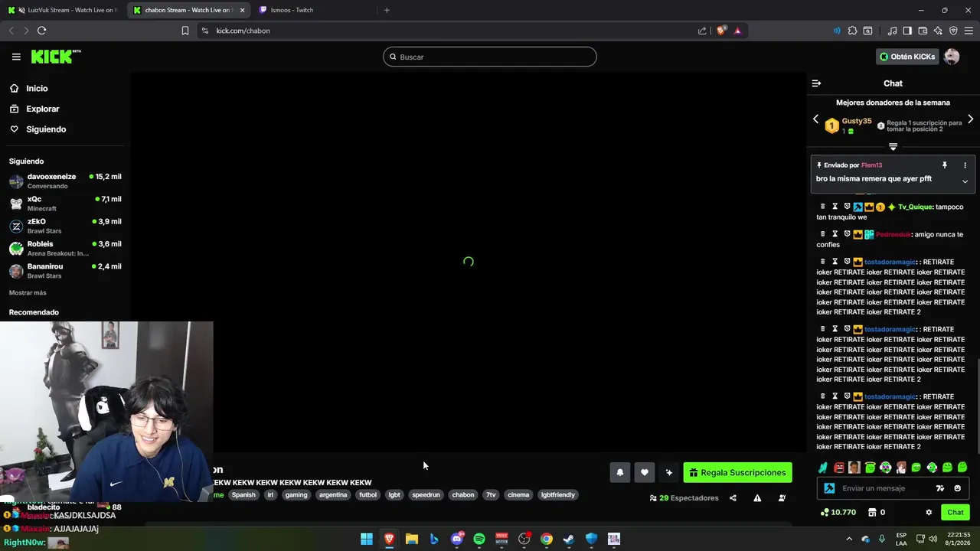Click the Tv_Quique username in chat
Viewport: 980px width, 551px height.
pos(915,207)
